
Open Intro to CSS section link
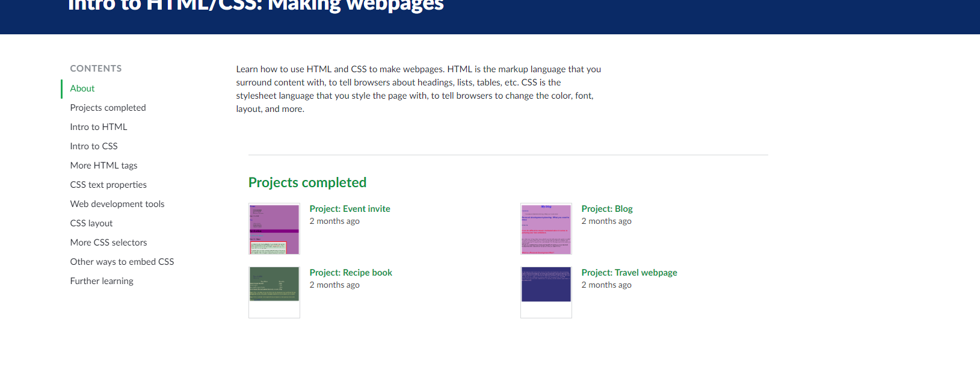point(94,146)
